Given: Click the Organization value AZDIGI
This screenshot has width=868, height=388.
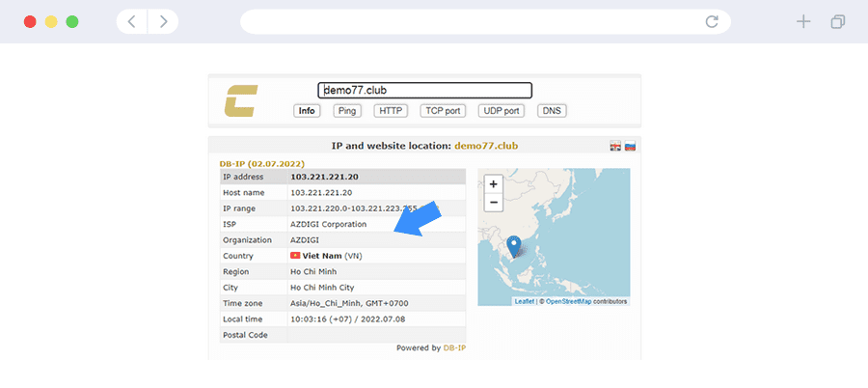Looking at the screenshot, I should [x=305, y=240].
